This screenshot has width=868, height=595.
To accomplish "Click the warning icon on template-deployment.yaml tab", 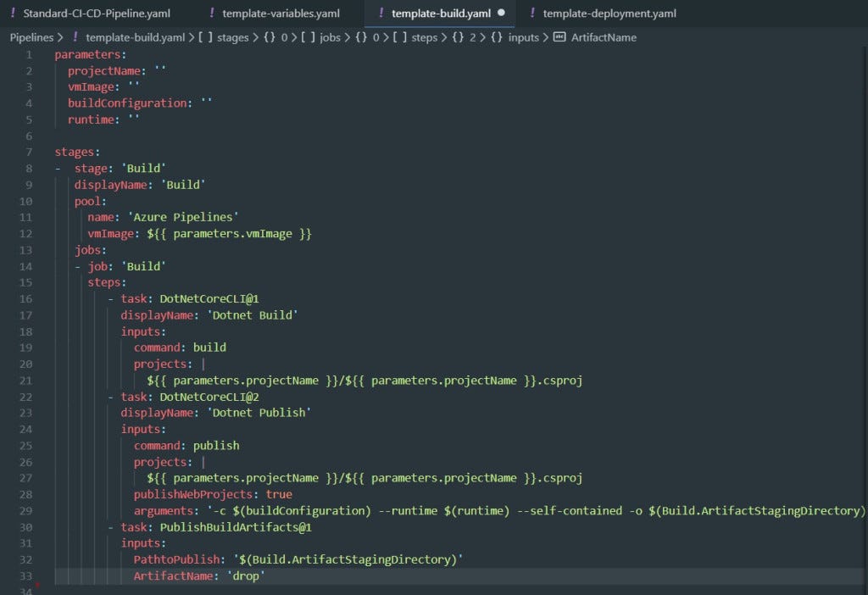I will [532, 13].
